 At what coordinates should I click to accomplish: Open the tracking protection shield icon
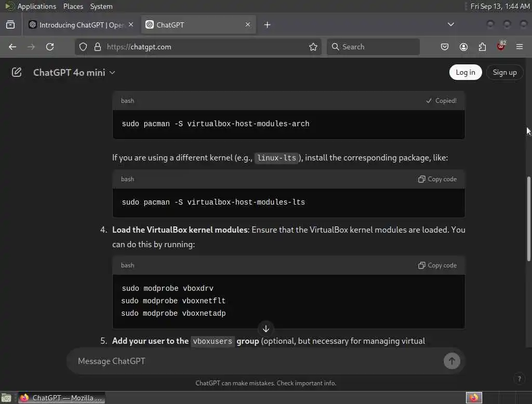pos(83,47)
